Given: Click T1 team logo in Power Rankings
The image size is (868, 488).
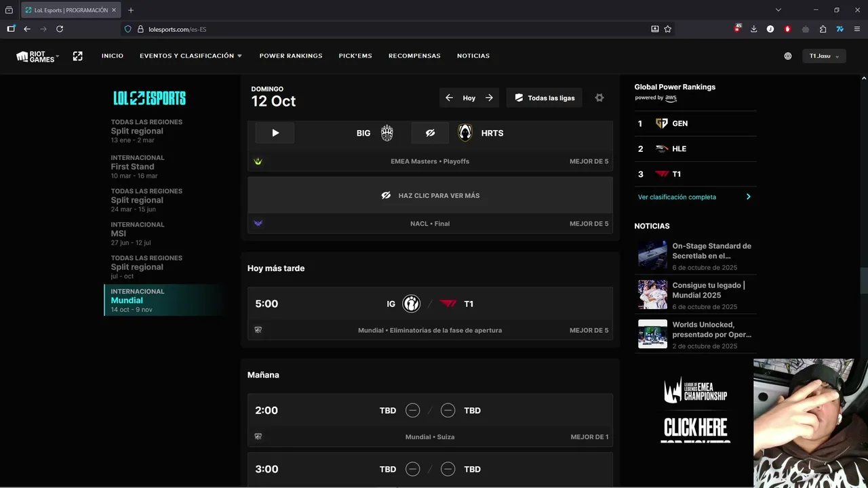Looking at the screenshot, I should [662, 174].
